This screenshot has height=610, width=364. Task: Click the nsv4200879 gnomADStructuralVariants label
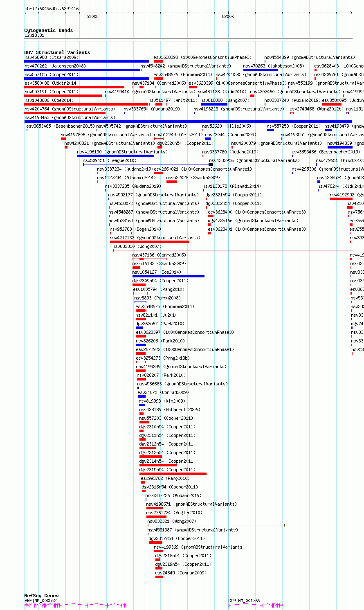[276, 143]
